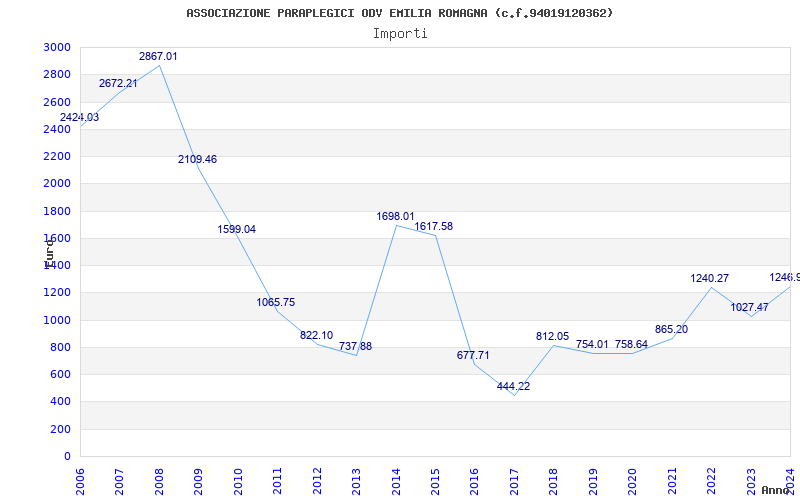Click the 1240.27 data label
This screenshot has height=500, width=800.
(x=710, y=278)
